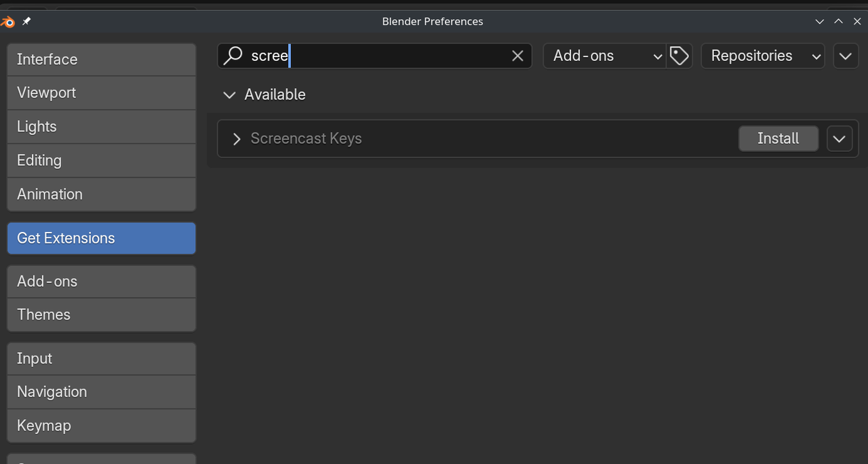The width and height of the screenshot is (868, 464).
Task: Open extensions settings chevron menu beside Repositories
Action: coord(845,56)
